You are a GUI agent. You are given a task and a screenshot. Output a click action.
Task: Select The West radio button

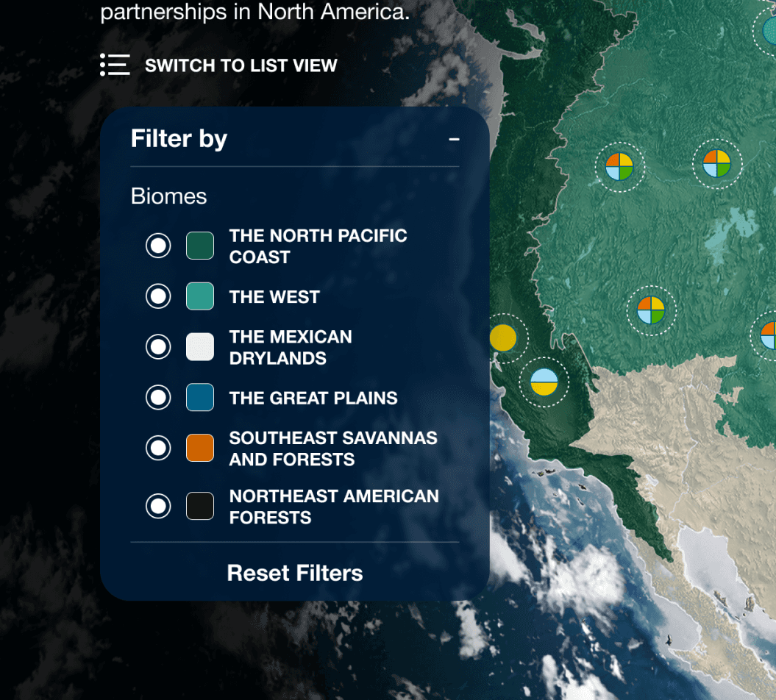pyautogui.click(x=157, y=296)
